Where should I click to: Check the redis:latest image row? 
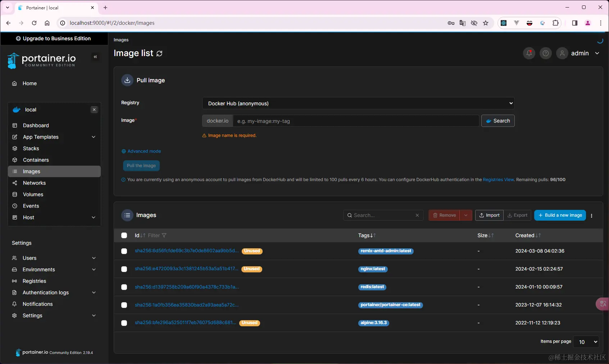pos(124,287)
